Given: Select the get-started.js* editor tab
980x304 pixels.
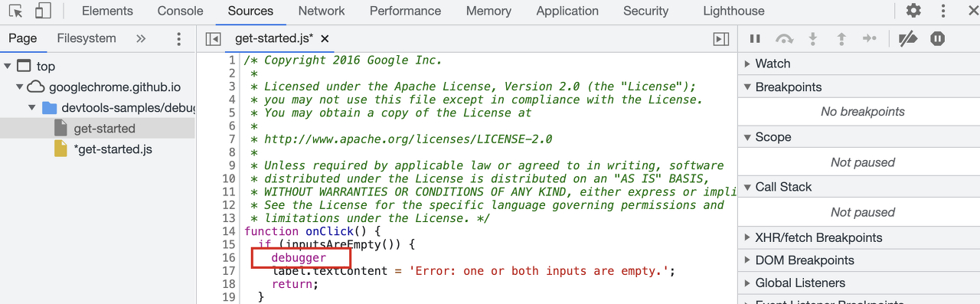Looking at the screenshot, I should point(273,39).
